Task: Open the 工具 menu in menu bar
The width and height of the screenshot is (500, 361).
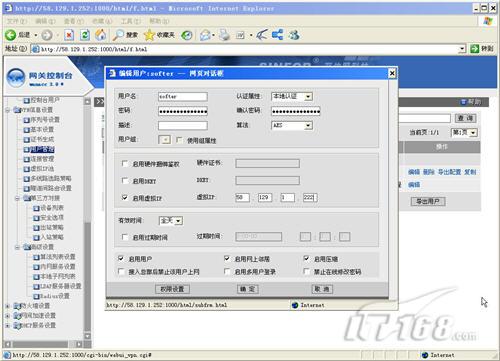Action: click(131, 21)
